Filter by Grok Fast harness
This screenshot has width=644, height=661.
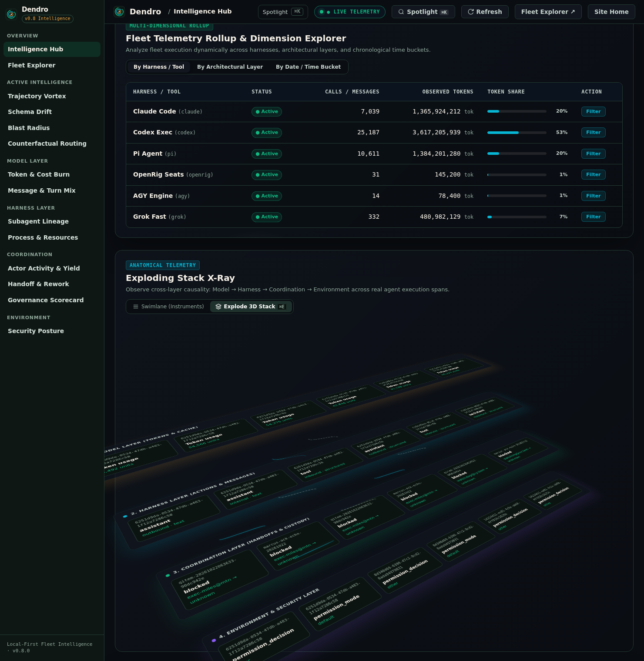pos(593,217)
